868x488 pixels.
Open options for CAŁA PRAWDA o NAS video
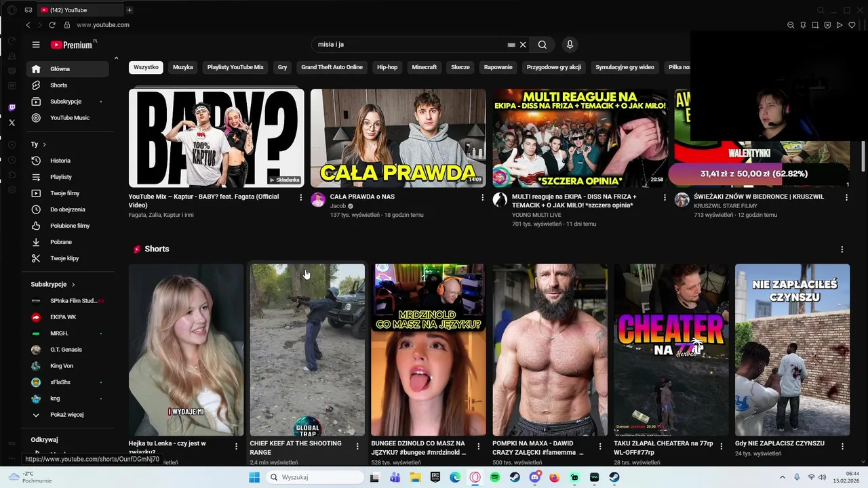click(483, 197)
